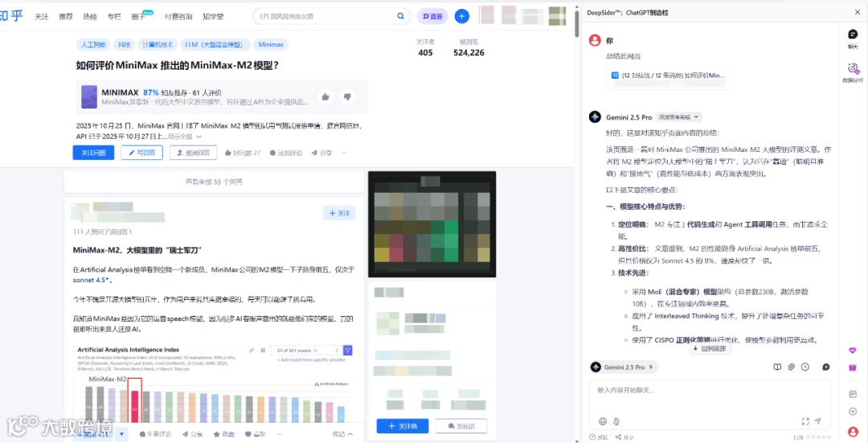Open the question's three-dot more menu
This screenshot has height=443, width=868.
click(x=344, y=153)
